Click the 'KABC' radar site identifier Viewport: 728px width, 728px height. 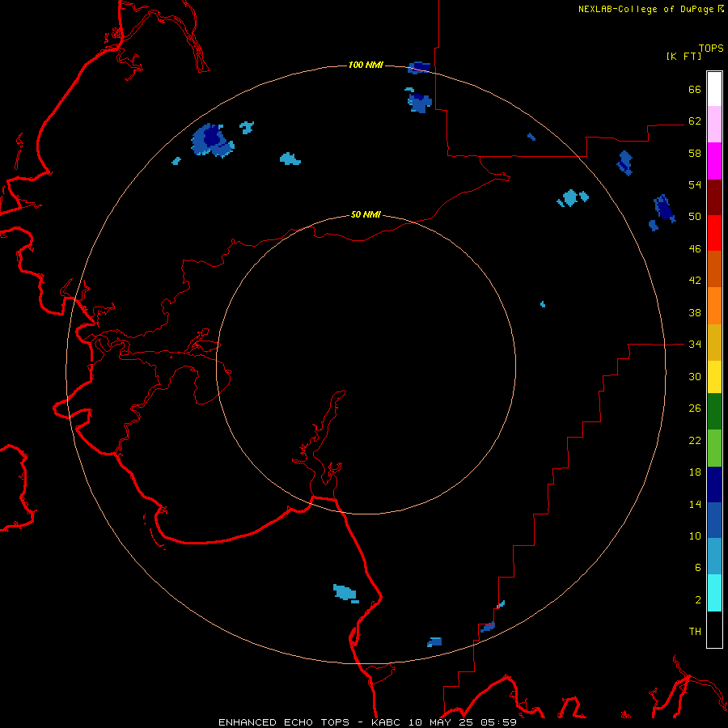point(387,722)
